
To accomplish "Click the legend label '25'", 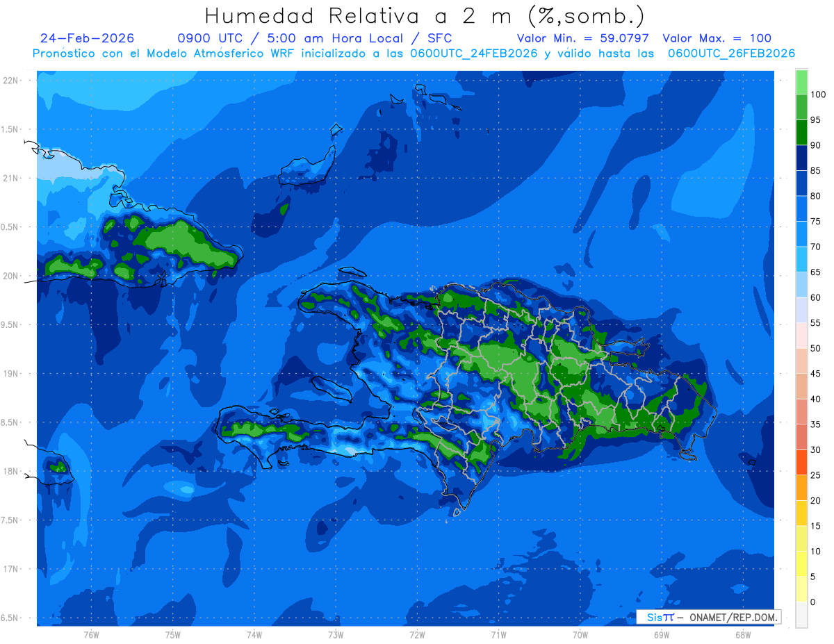I will pos(815,475).
